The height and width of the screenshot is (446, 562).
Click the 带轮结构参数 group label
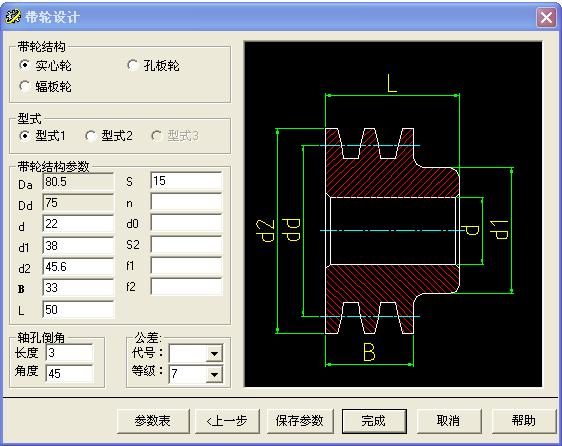53,166
